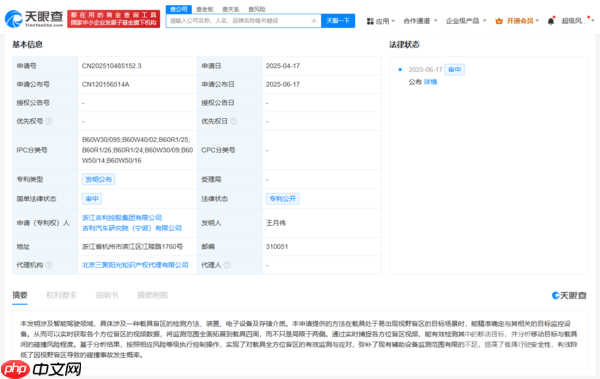The height and width of the screenshot is (379, 600).
Task: Click the abstract paragraph text
Action: (x=299, y=339)
